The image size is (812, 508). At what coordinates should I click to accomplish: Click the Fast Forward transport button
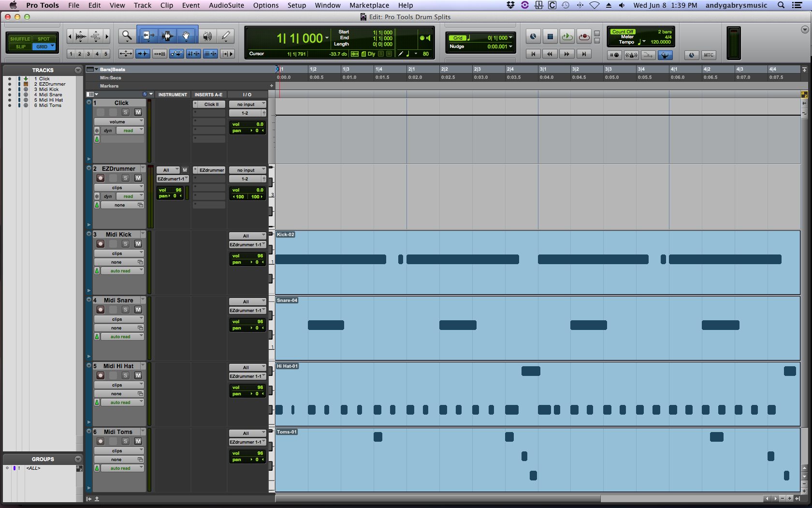[x=567, y=54]
